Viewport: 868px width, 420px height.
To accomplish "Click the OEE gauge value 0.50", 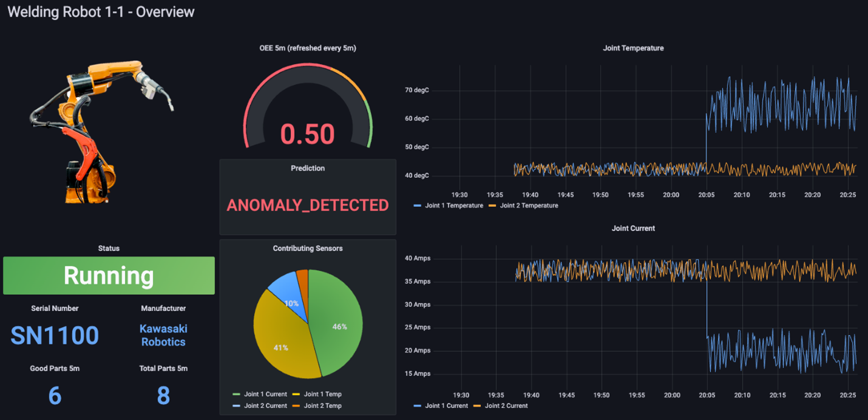I will point(307,134).
